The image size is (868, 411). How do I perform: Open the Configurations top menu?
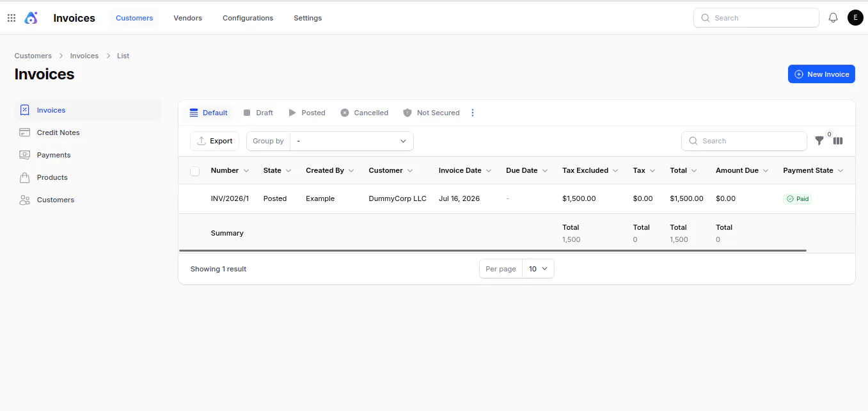pos(248,18)
